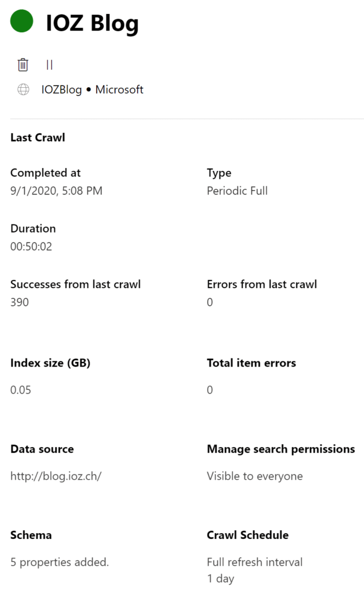
Task: Click the IOZBlog • Microsoft subtitle
Action: pyautogui.click(x=92, y=89)
